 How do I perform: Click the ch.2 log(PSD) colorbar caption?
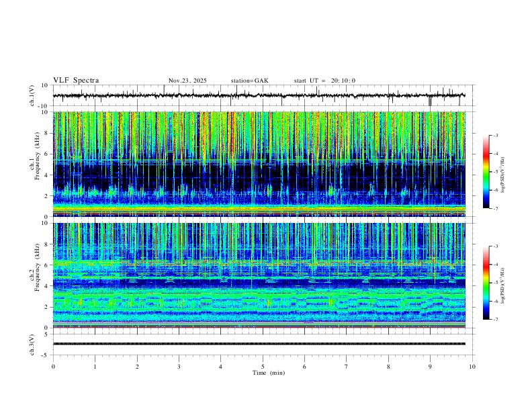503,285
